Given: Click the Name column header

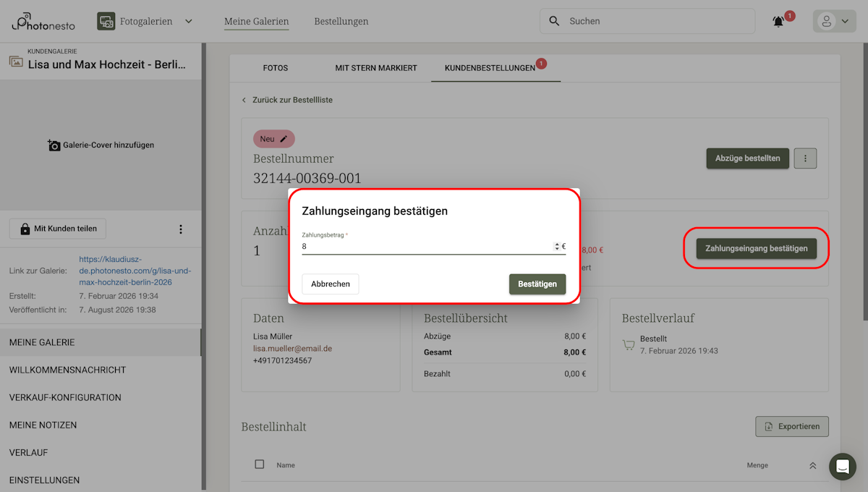Looking at the screenshot, I should (286, 465).
